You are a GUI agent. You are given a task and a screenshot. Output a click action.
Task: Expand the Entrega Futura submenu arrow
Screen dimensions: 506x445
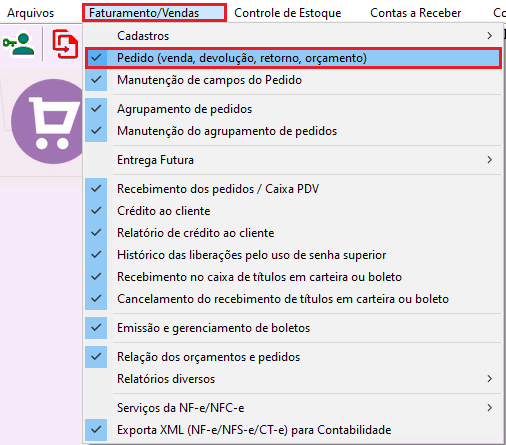(489, 160)
